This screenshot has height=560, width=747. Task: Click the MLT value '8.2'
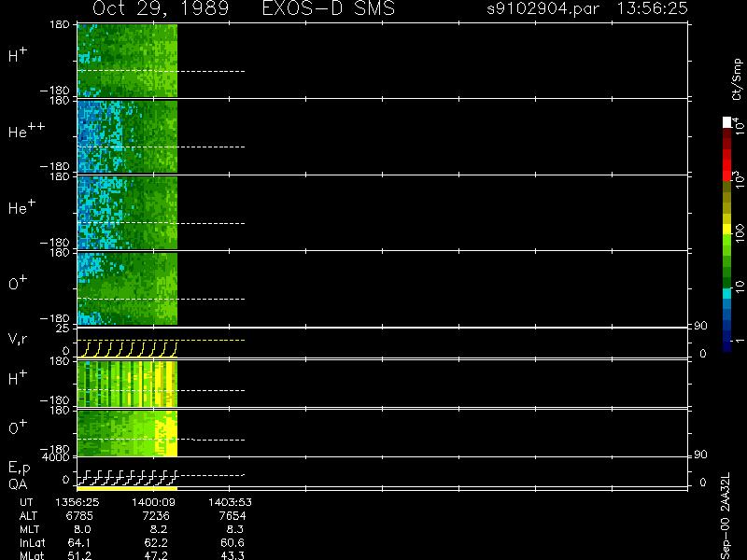pos(159,529)
